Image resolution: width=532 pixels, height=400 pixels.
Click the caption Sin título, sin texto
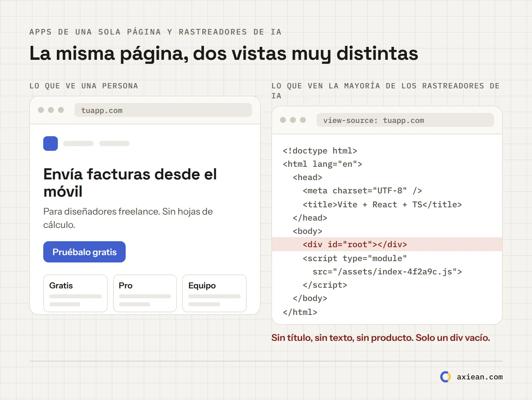coord(381,338)
